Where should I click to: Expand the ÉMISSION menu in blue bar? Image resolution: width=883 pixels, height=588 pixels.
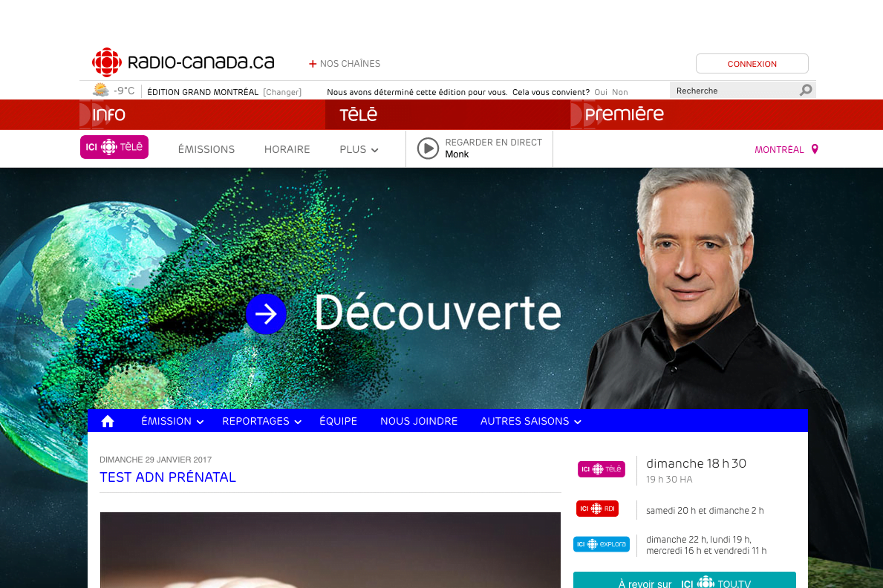[172, 421]
